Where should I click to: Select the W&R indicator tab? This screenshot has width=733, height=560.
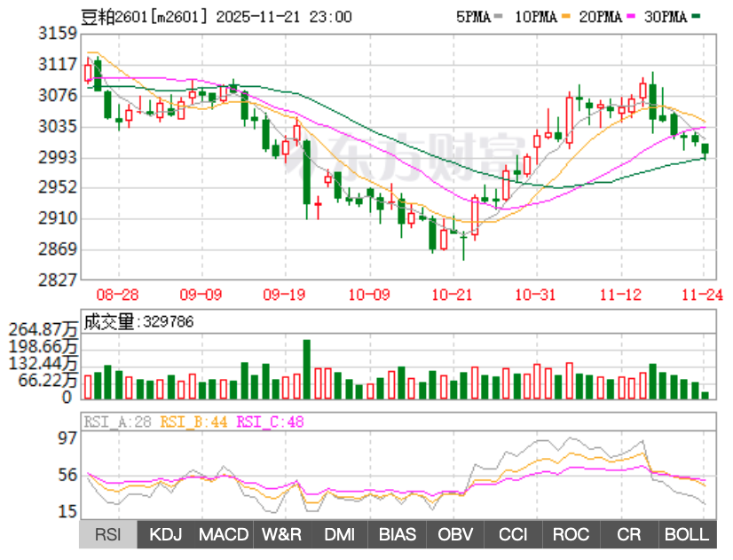(x=281, y=534)
